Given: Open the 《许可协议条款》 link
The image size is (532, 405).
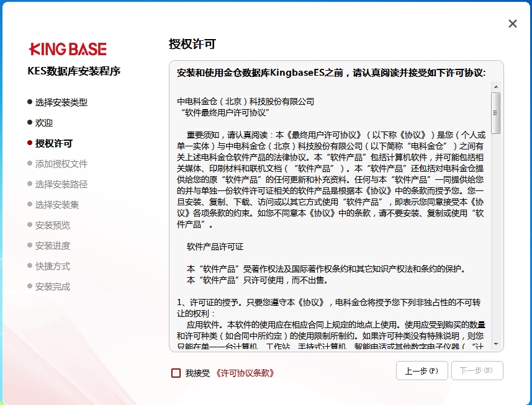Looking at the screenshot, I should pyautogui.click(x=245, y=373).
